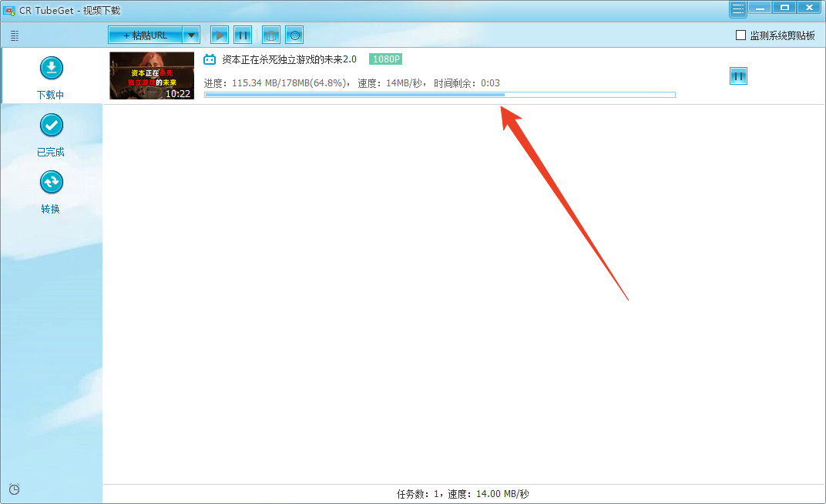Click the video thumbnail showing 10:22 duration
Viewport: 826px width, 504px height.
[x=152, y=76]
